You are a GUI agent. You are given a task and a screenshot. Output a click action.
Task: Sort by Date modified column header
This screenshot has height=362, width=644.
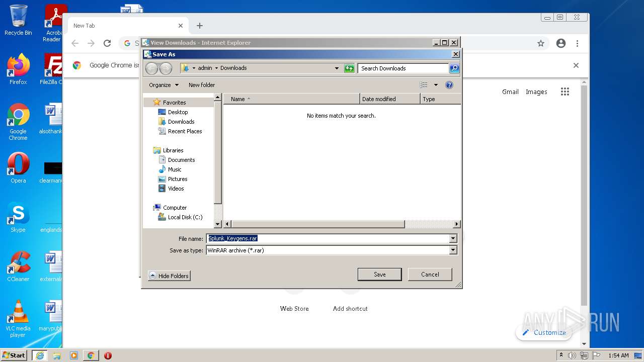[390, 99]
